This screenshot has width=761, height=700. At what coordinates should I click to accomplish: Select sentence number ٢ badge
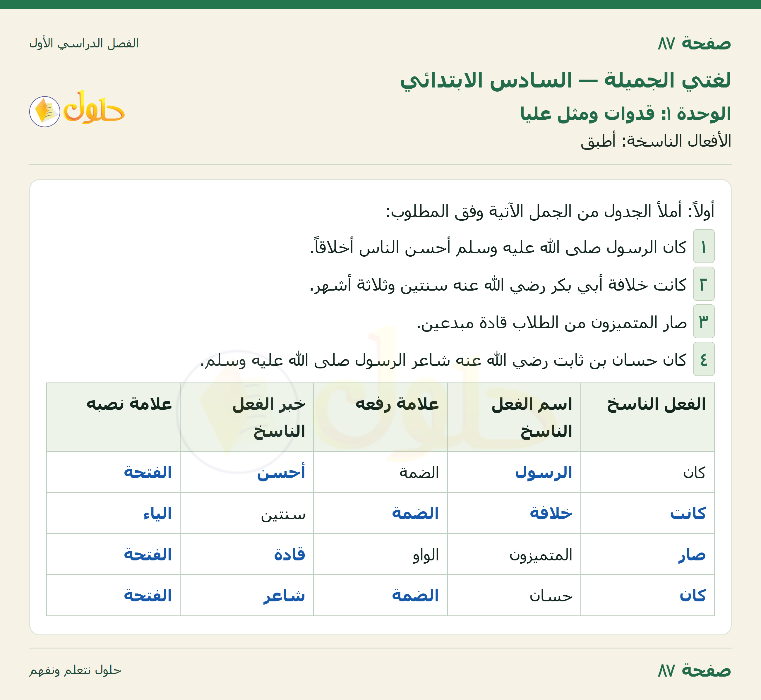click(703, 284)
